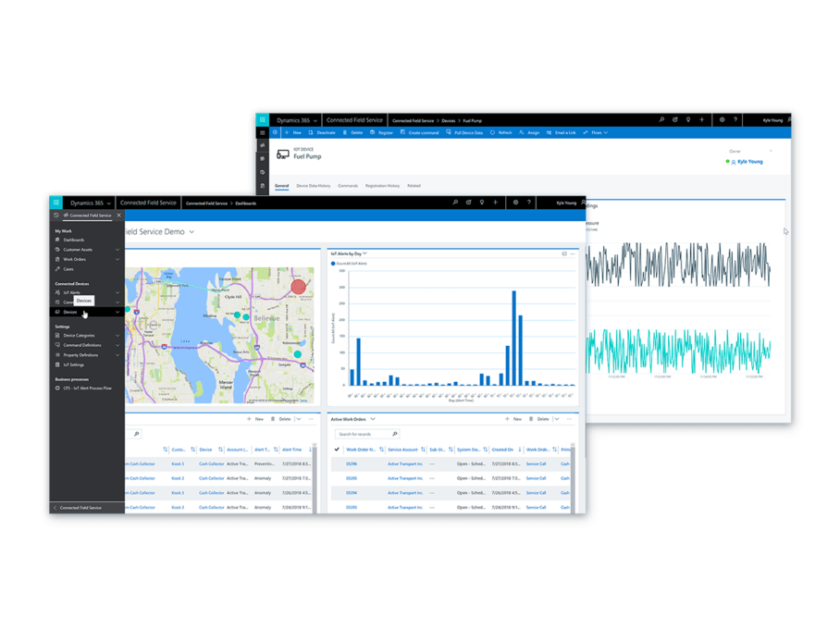Switch to the General tab
The image size is (840, 629).
click(x=282, y=186)
